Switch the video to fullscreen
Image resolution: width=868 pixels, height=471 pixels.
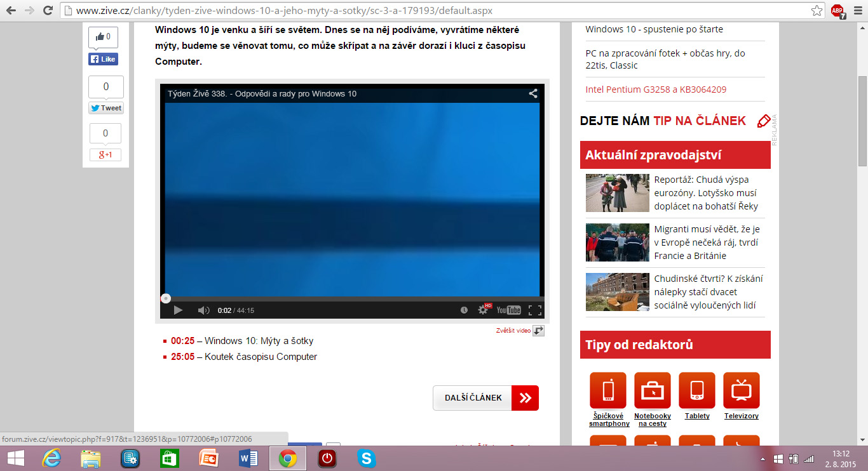coord(535,310)
